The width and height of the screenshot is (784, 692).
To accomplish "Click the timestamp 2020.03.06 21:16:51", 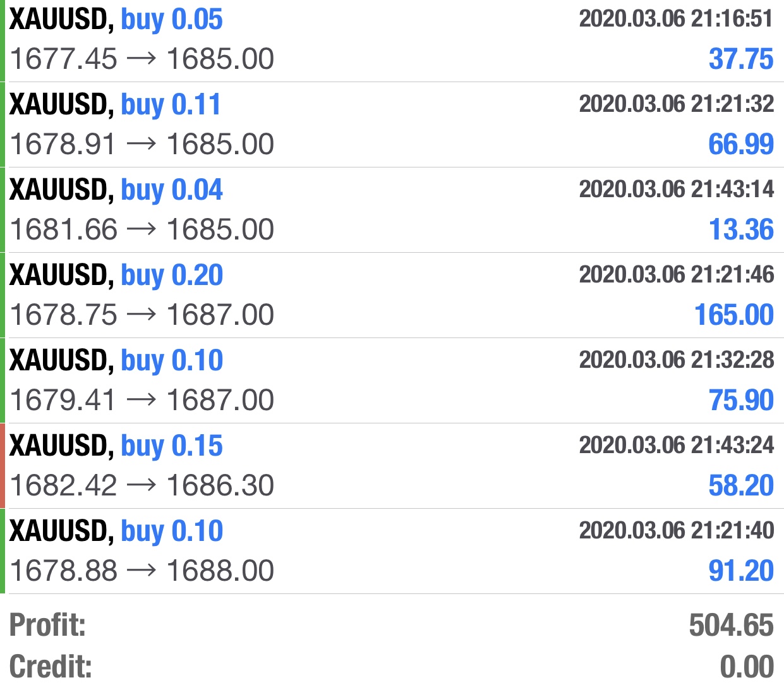I will 677,18.
